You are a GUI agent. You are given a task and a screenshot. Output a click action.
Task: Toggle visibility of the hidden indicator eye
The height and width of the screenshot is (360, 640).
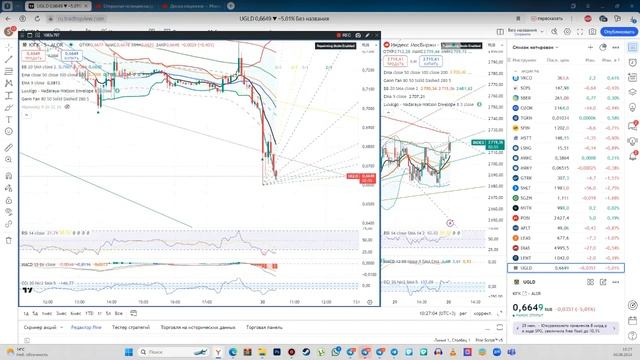click(67, 107)
